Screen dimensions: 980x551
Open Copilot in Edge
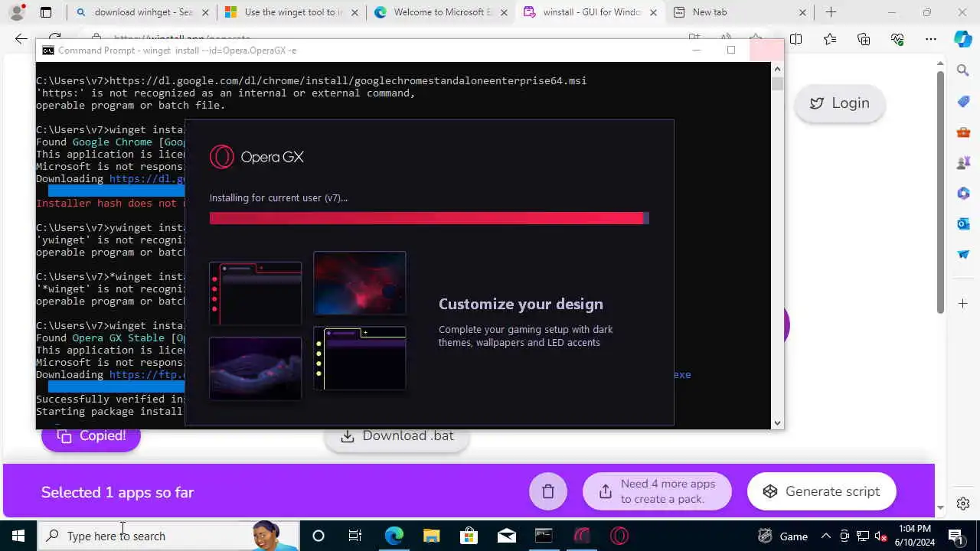963,39
